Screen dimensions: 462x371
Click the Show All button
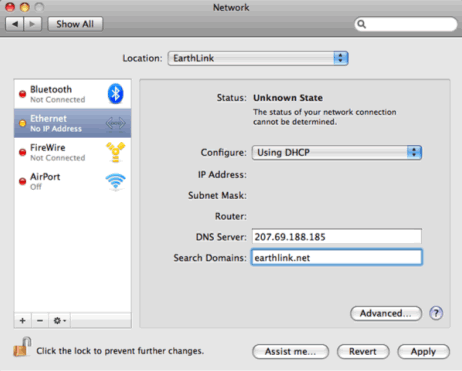(75, 24)
